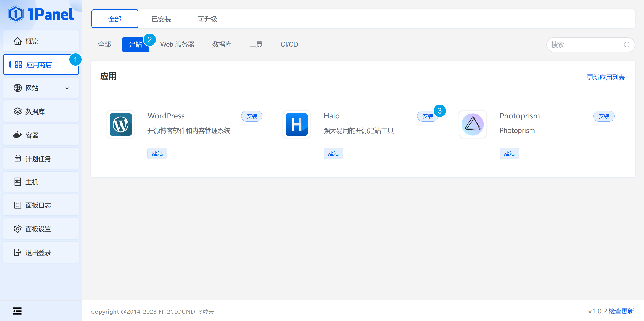The width and height of the screenshot is (644, 321).
Task: Click the WordPress app logo
Action: [x=120, y=124]
